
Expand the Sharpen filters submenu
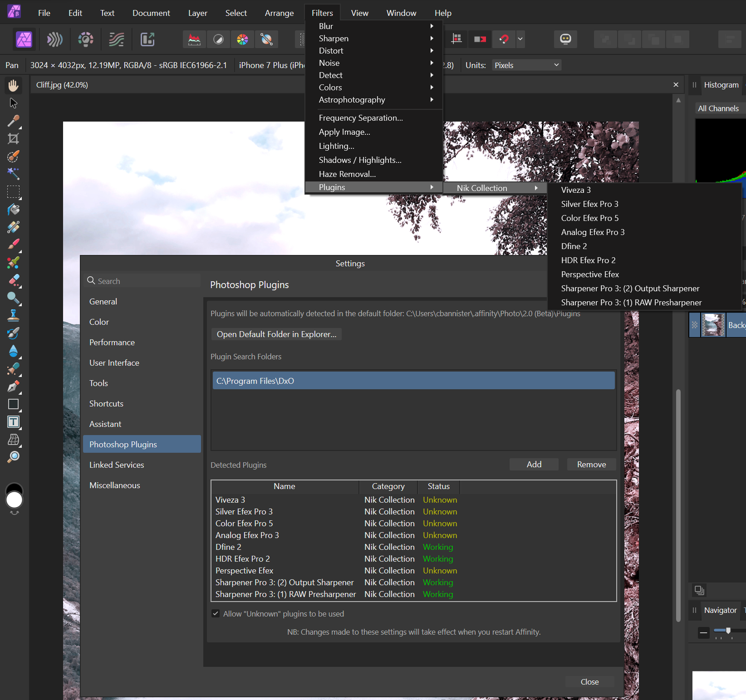[374, 39]
